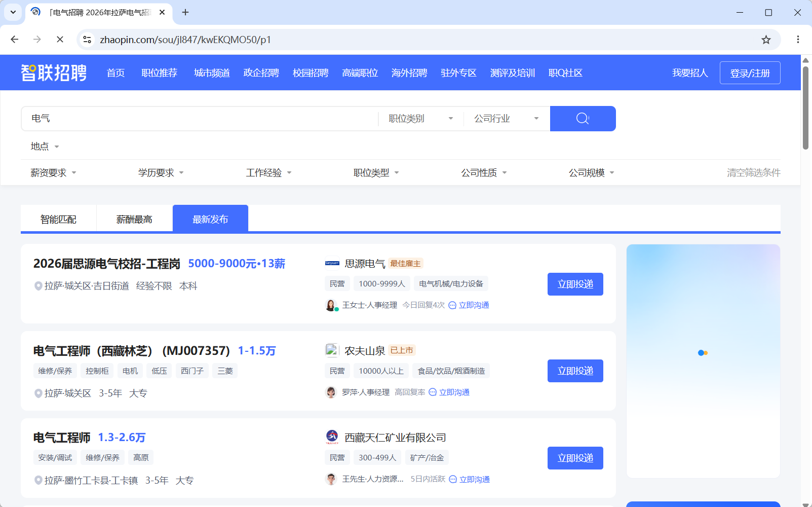
Task: Open Chrome three-dot menu
Action: click(x=798, y=40)
